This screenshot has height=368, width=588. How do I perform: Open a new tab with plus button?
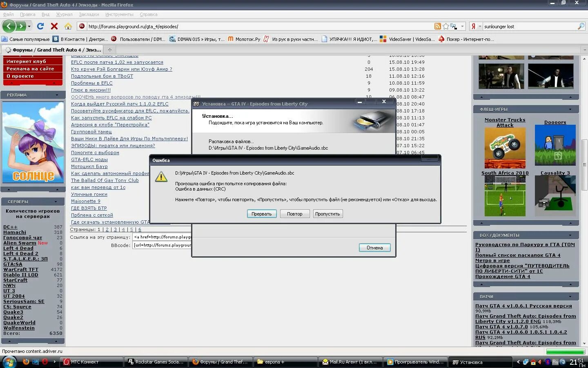pos(109,50)
